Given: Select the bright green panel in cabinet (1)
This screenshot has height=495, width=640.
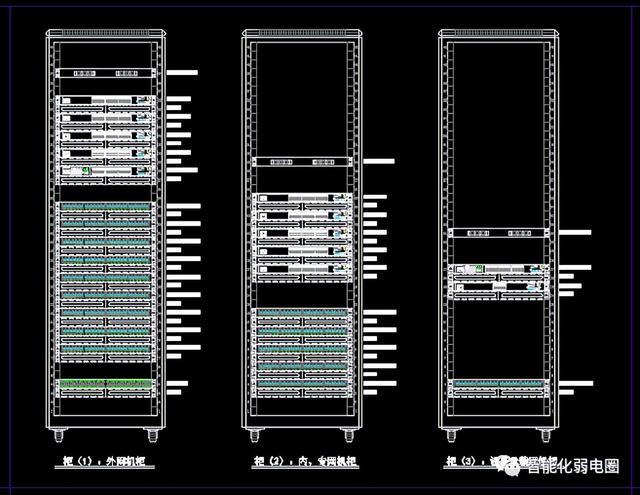Looking at the screenshot, I should point(106,383).
